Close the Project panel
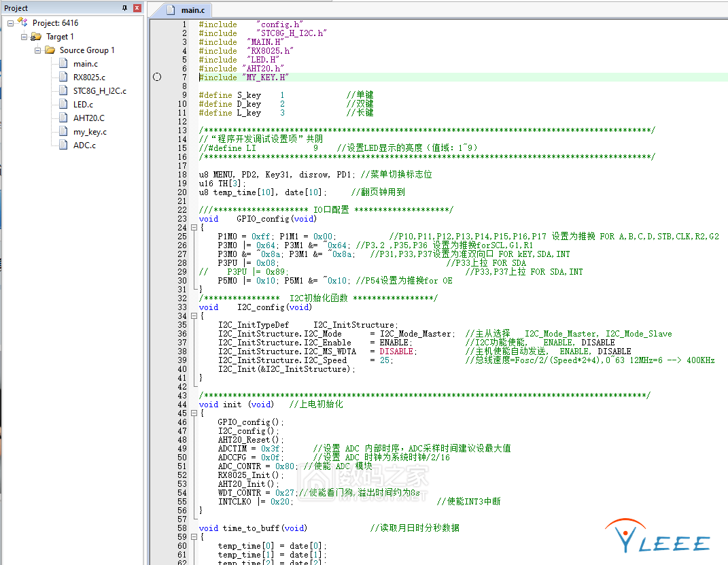The width and height of the screenshot is (728, 565). (x=137, y=8)
